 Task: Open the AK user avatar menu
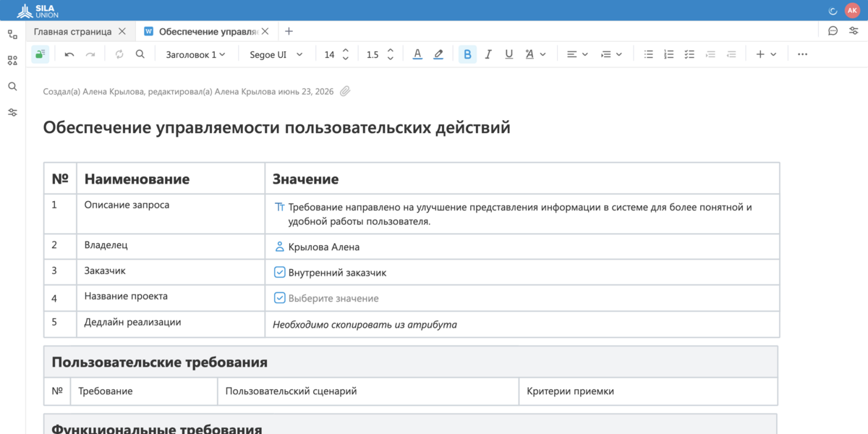coord(852,10)
